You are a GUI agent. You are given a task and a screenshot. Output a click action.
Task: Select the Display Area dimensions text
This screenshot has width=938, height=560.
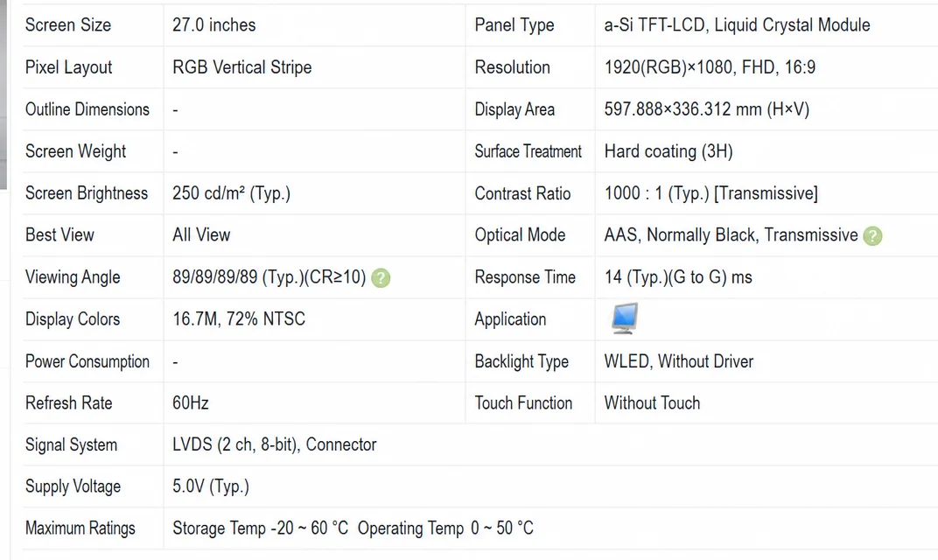[706, 109]
